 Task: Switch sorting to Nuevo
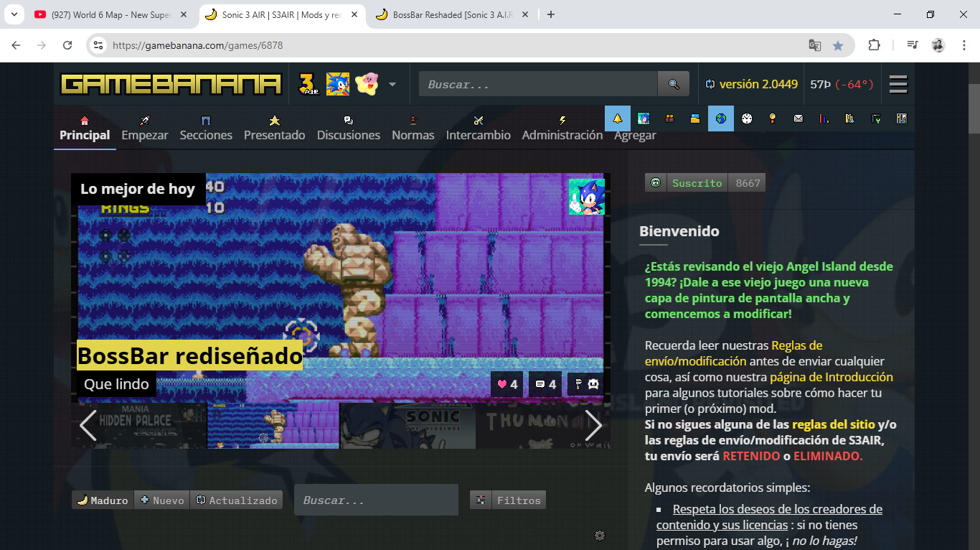(x=162, y=500)
